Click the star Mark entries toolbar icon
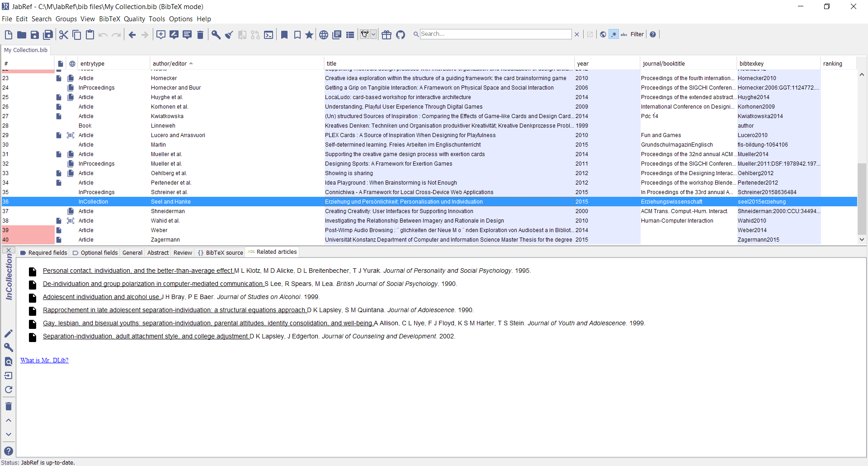868x466 pixels. click(x=309, y=35)
